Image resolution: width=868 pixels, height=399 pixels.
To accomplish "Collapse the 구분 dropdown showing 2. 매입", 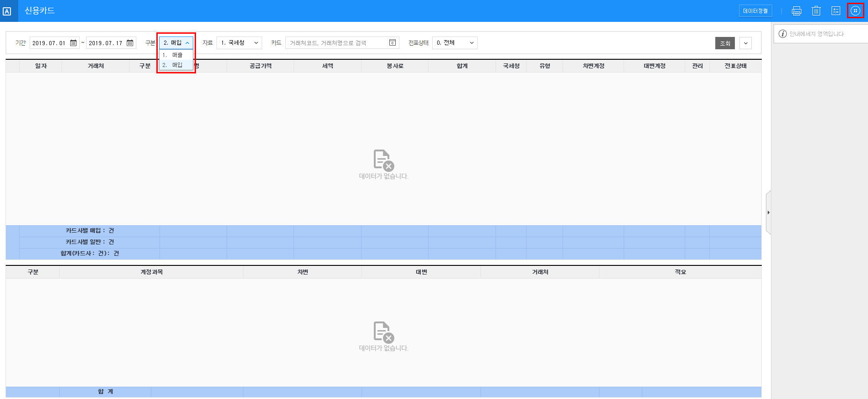I will [x=176, y=43].
